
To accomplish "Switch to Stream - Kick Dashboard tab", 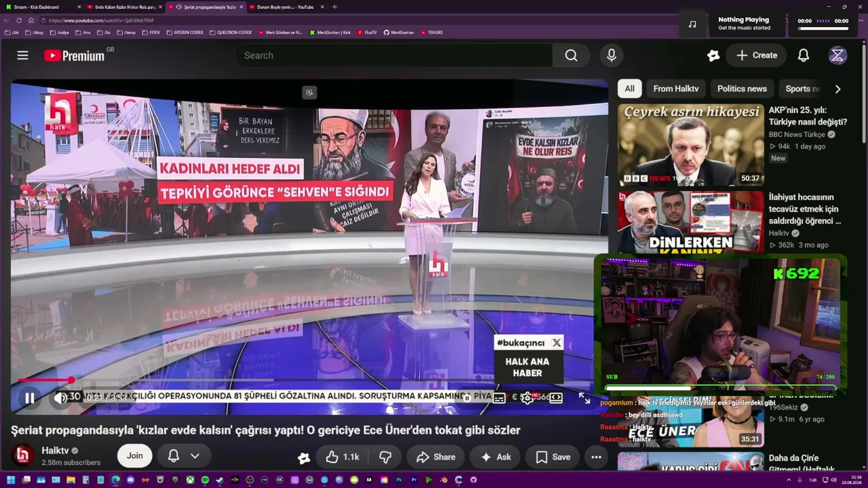I will (43, 7).
